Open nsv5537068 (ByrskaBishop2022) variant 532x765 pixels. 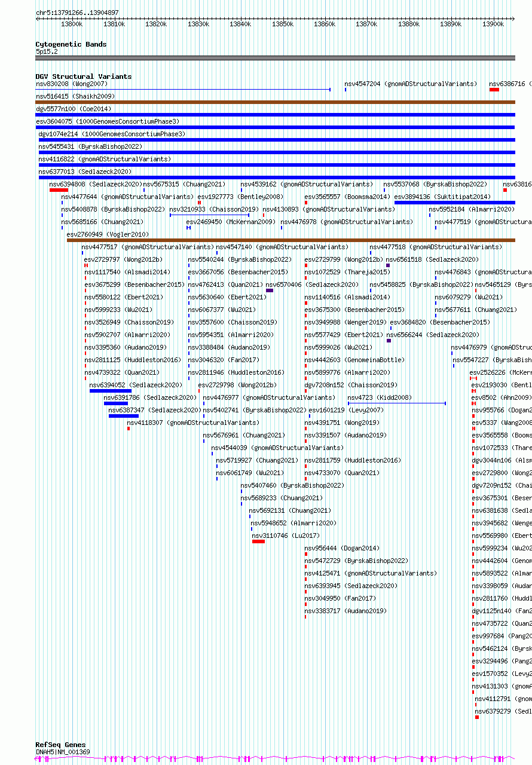pyautogui.click(x=435, y=184)
